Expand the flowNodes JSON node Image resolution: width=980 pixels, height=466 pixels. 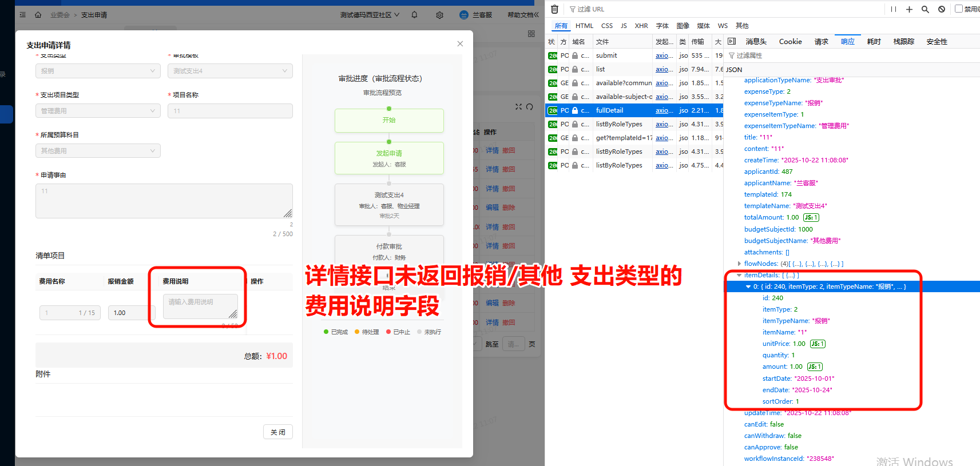[x=739, y=264]
